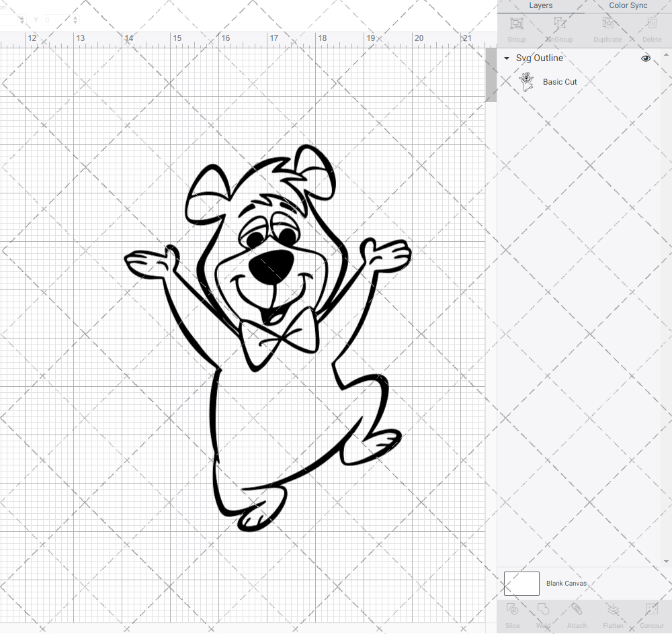Collapse the Svg Outline layer group
The image size is (672, 634).
click(507, 59)
